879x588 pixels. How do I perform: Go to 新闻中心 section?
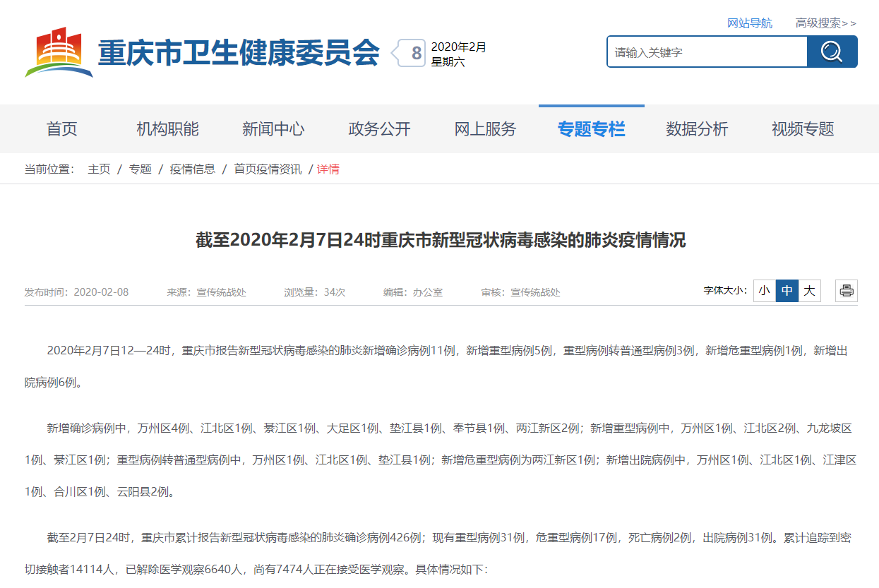(x=273, y=129)
